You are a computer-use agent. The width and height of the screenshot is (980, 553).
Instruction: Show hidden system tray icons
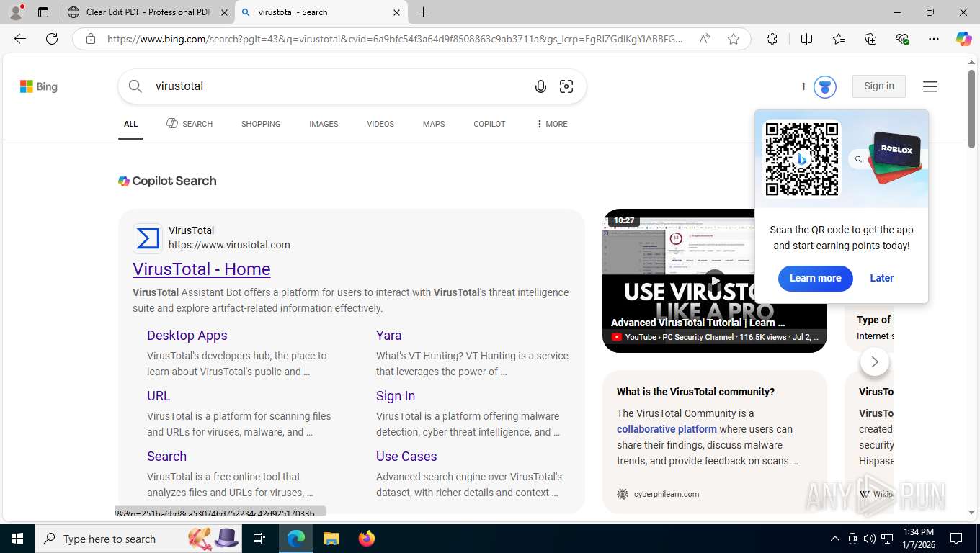point(835,539)
